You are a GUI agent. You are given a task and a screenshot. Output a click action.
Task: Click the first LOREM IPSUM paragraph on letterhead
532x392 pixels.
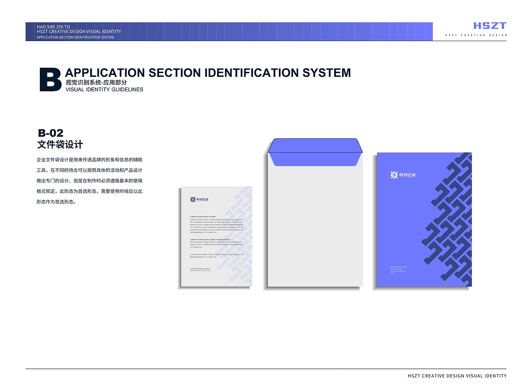pyautogui.click(x=217, y=225)
